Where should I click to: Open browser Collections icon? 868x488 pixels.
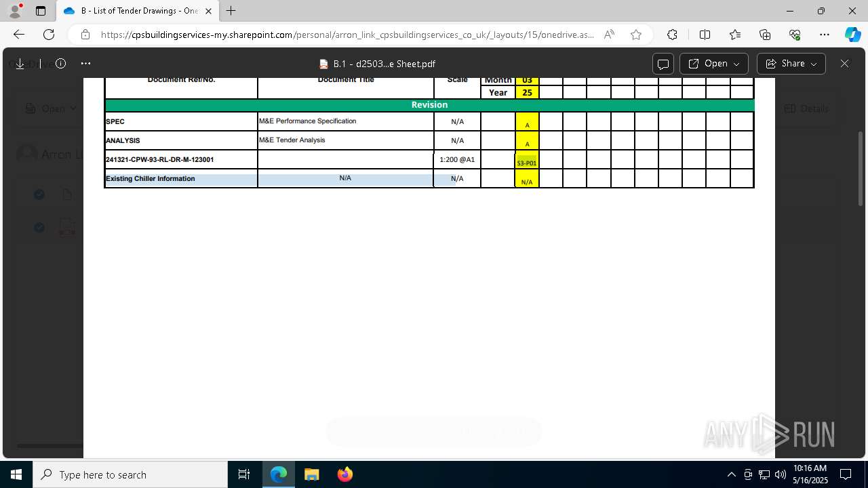(765, 35)
